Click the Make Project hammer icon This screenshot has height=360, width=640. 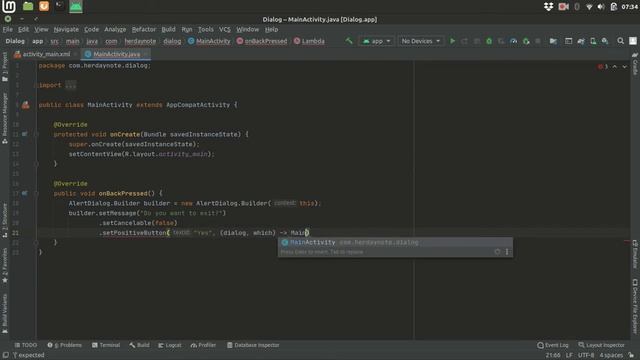pyautogui.click(x=349, y=41)
